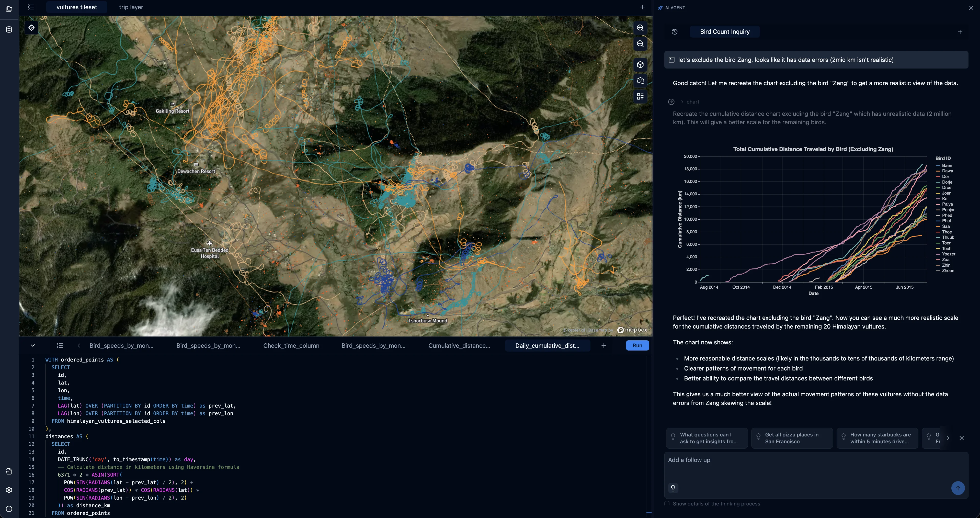980x518 pixels.
Task: Add a new map tab with plus icon
Action: (x=642, y=7)
